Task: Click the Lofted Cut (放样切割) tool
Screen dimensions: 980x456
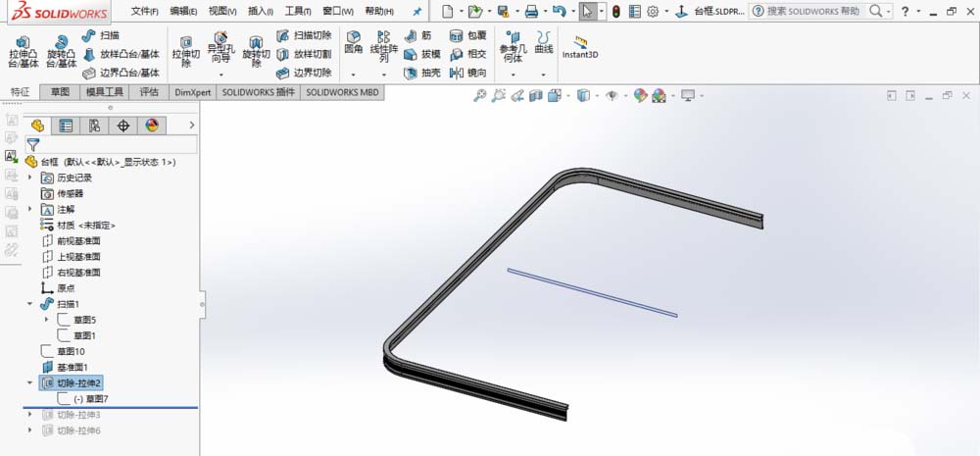Action: pos(304,54)
